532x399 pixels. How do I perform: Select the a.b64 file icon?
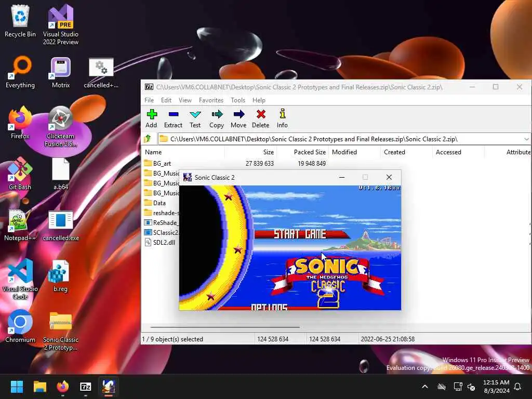61,174
